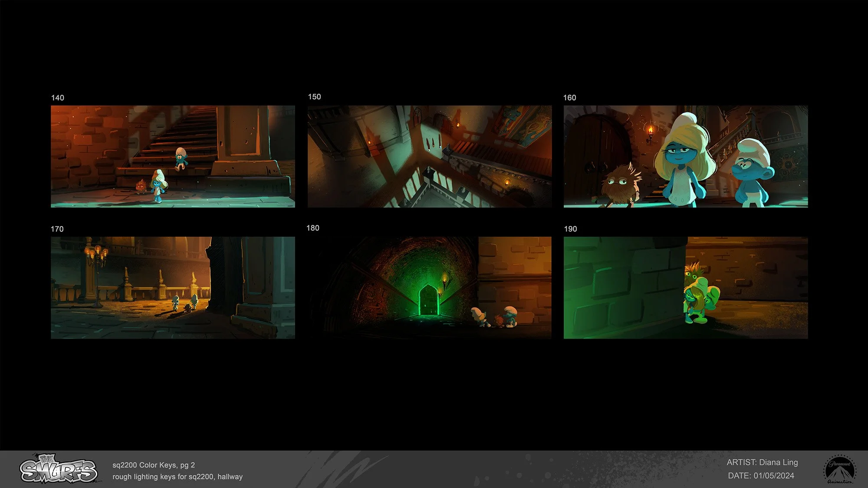This screenshot has width=868, height=488.
Task: Click the "DATE: 01/05/2024" text
Action: [761, 476]
